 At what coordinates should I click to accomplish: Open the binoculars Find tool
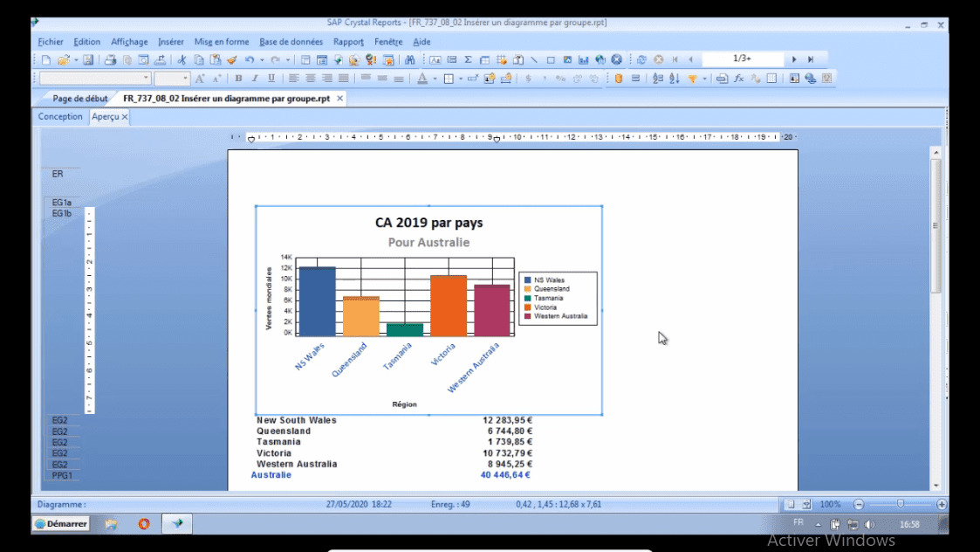click(409, 60)
